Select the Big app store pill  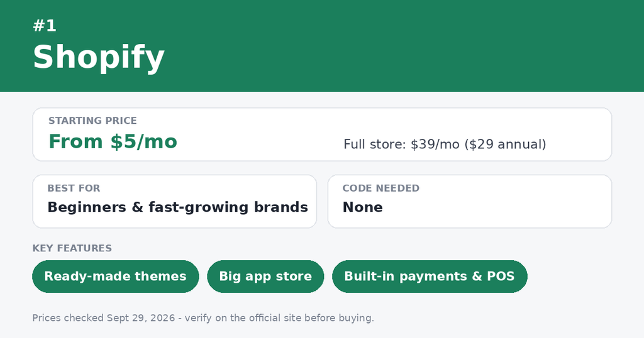pos(265,276)
